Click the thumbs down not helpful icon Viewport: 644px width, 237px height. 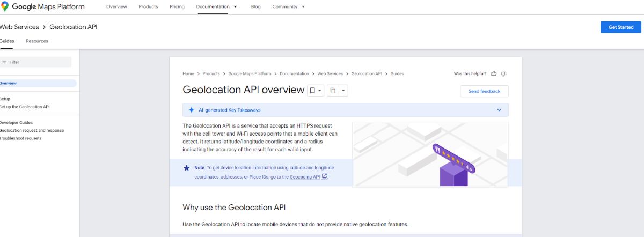[x=503, y=73]
